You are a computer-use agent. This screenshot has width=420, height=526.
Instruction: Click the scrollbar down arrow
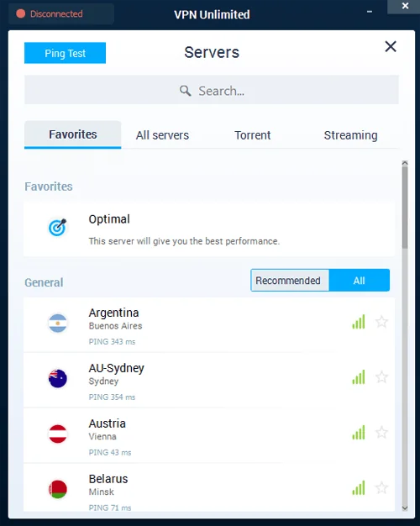tap(405, 508)
